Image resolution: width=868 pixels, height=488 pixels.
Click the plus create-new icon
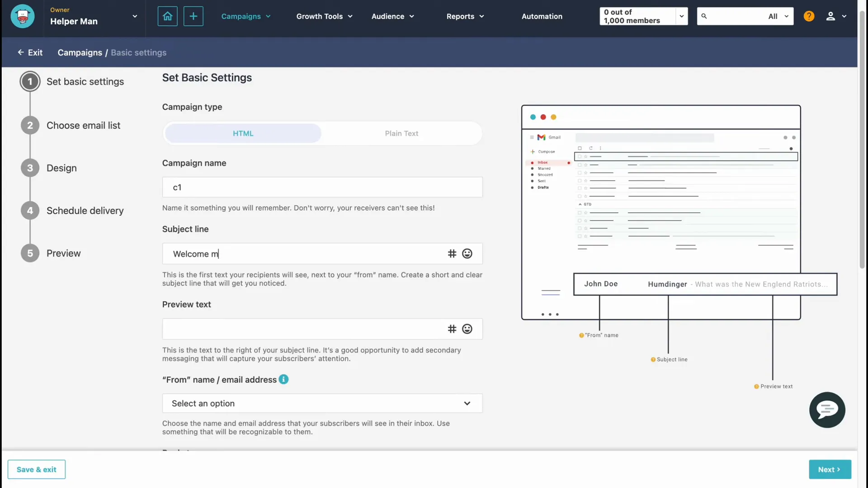[x=193, y=16]
